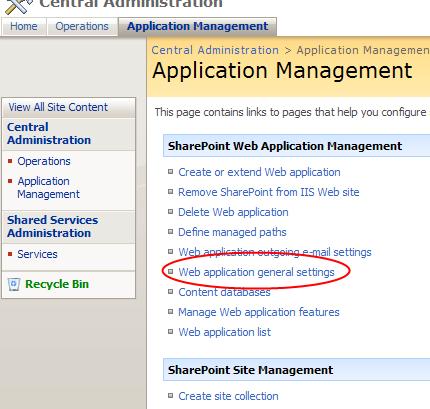
Task: Open Services in the sidebar
Action: tap(37, 254)
